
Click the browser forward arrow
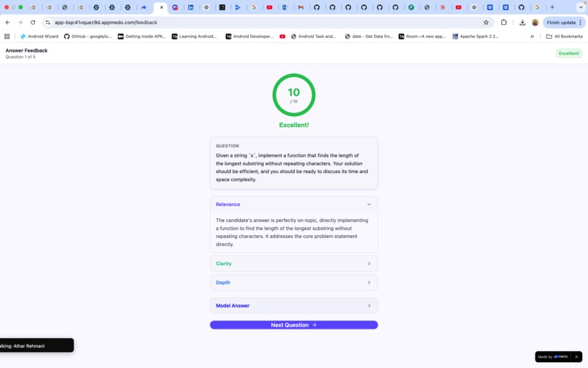pyautogui.click(x=20, y=23)
